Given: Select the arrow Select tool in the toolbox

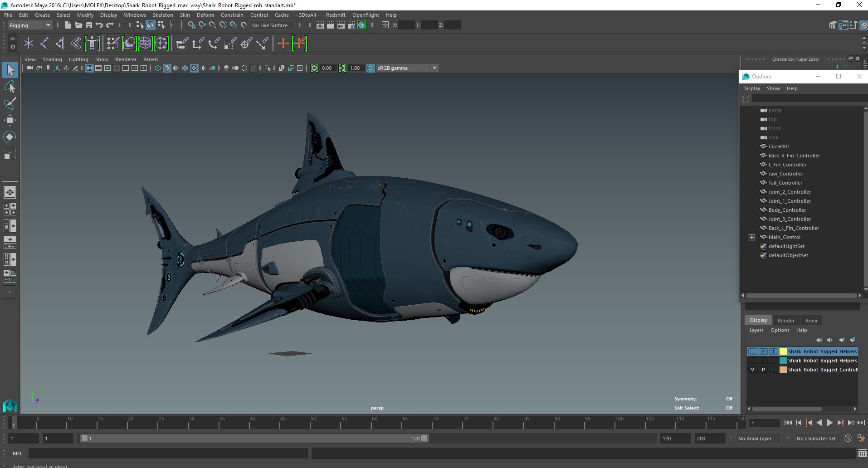Looking at the screenshot, I should [10, 70].
